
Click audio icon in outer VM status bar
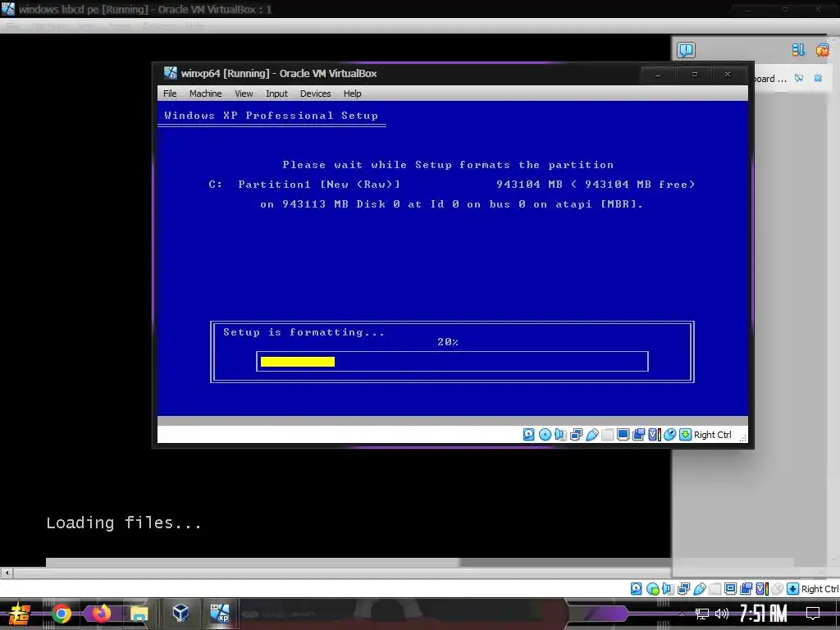point(668,589)
